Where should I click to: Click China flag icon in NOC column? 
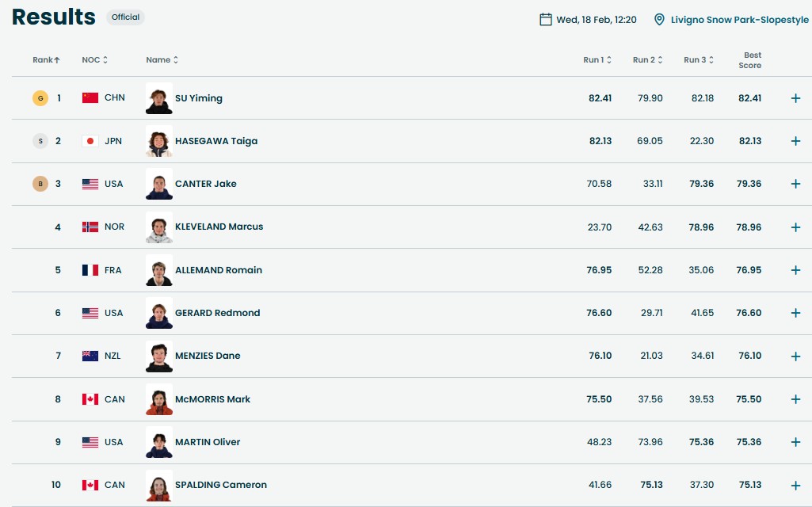tap(90, 98)
